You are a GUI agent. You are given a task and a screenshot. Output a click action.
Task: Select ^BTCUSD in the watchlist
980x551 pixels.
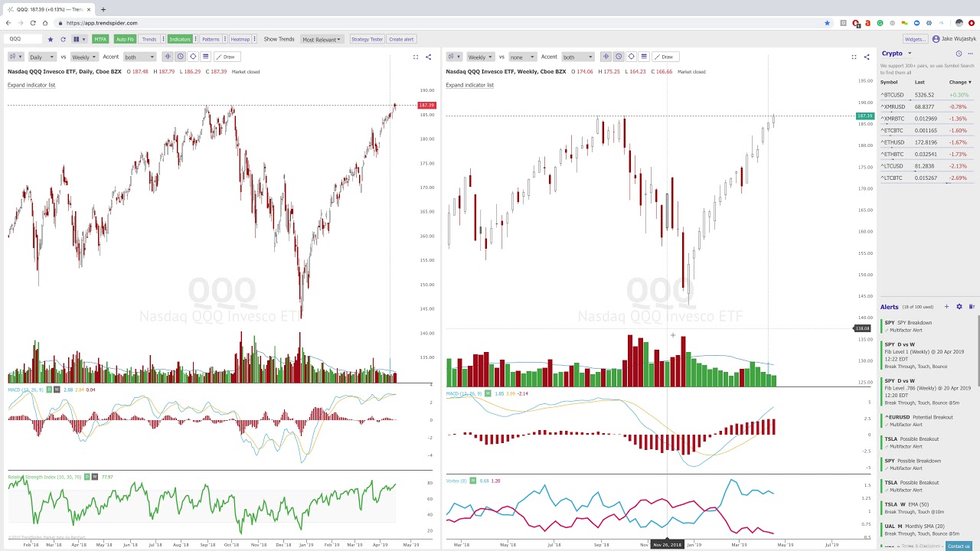pyautogui.click(x=927, y=95)
